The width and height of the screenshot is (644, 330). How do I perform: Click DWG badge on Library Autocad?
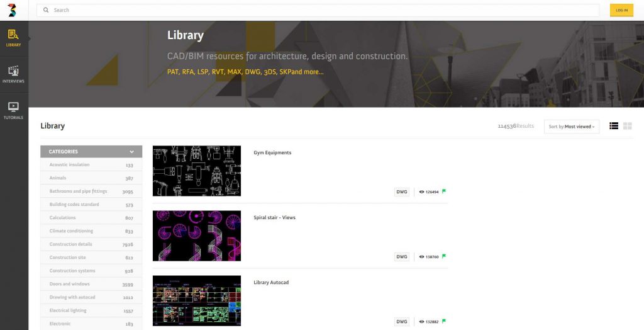402,322
